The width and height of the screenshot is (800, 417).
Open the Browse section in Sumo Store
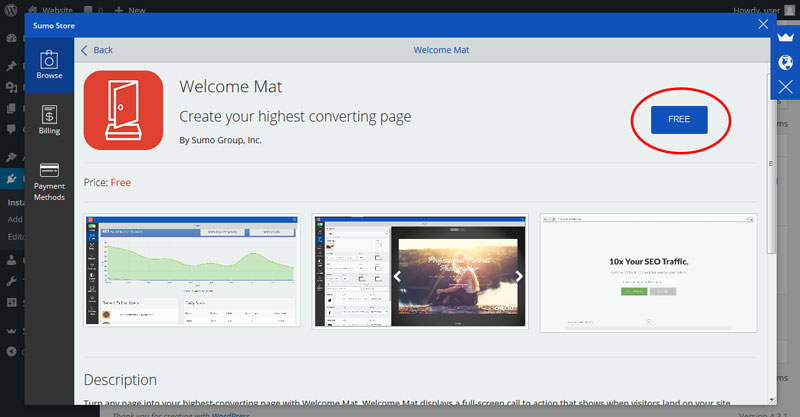pos(49,65)
